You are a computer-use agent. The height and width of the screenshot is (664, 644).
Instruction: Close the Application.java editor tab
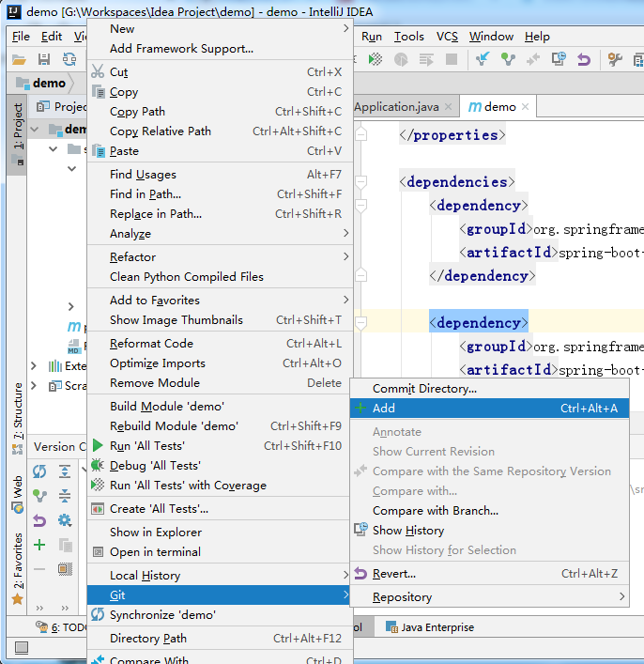pos(448,107)
